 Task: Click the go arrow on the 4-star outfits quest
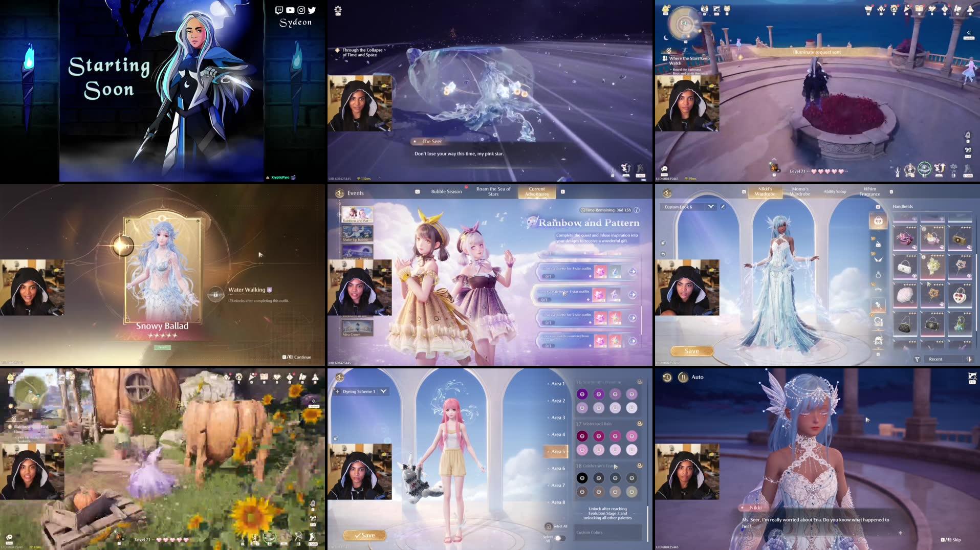click(x=633, y=295)
